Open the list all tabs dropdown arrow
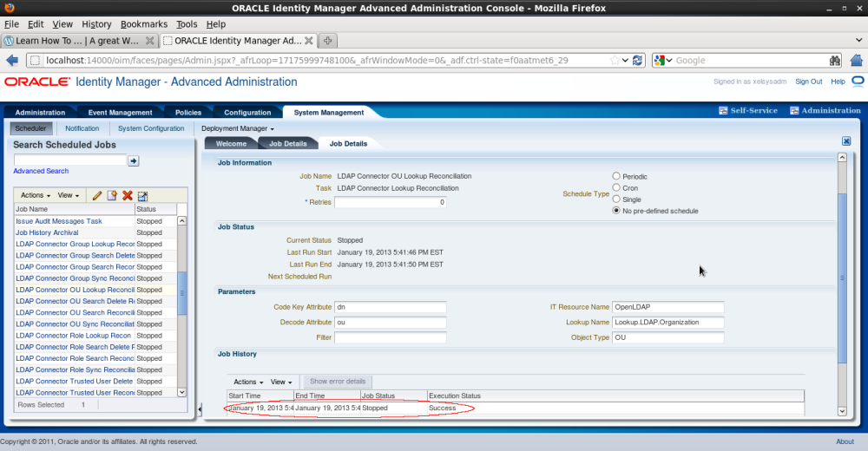 858,41
